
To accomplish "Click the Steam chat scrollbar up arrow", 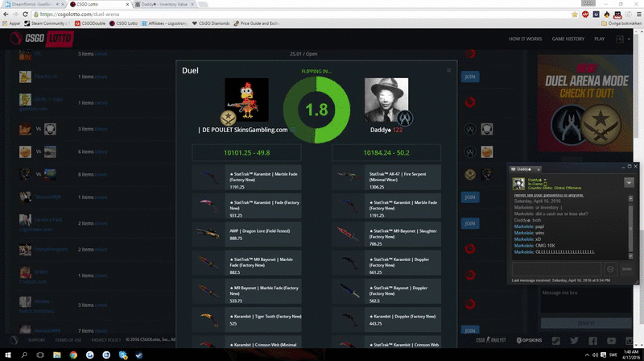I will point(630,198).
